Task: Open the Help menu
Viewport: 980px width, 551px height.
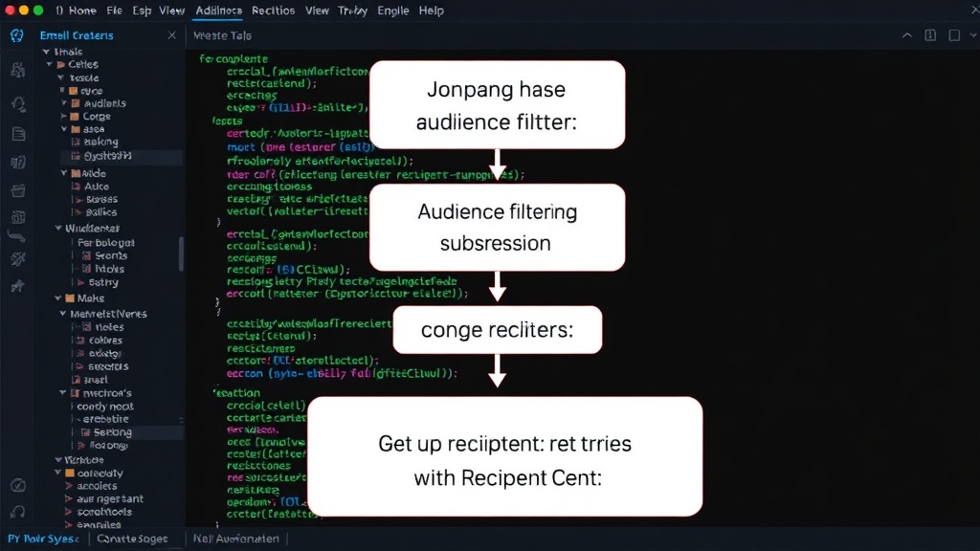Action: (432, 11)
